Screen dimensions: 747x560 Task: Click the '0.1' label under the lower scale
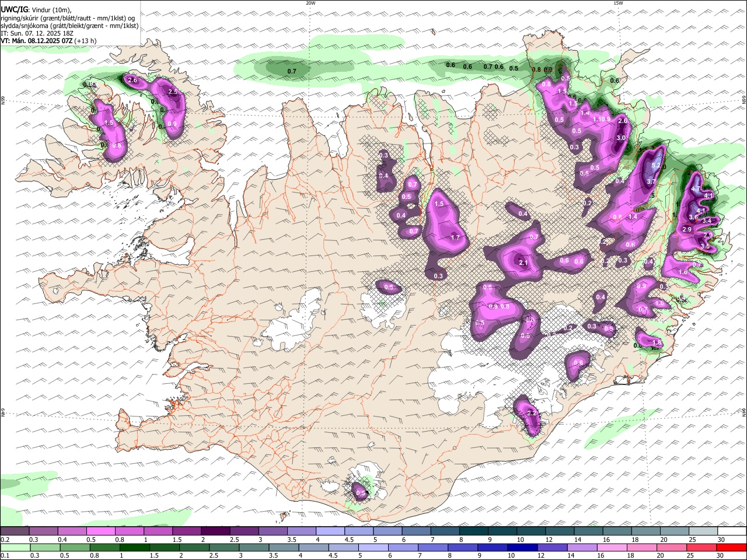click(x=5, y=556)
